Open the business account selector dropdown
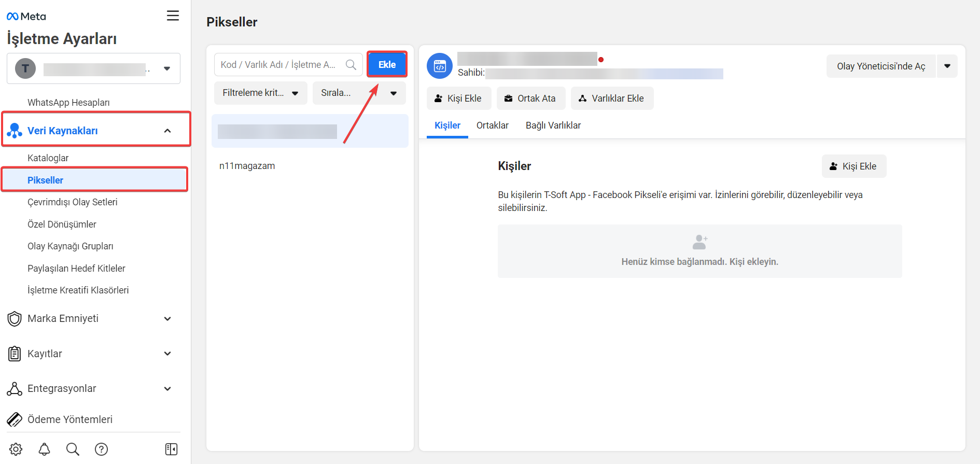This screenshot has width=980, height=464. (93, 68)
